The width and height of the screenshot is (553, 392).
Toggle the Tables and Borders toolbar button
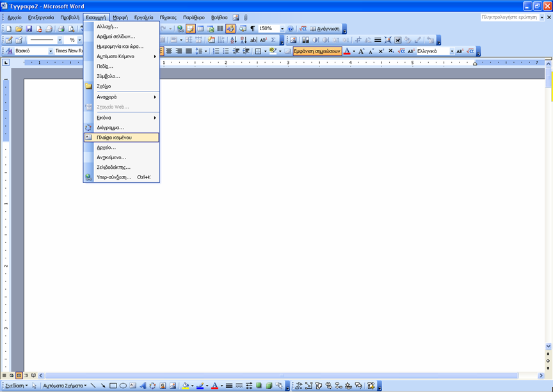point(191,29)
